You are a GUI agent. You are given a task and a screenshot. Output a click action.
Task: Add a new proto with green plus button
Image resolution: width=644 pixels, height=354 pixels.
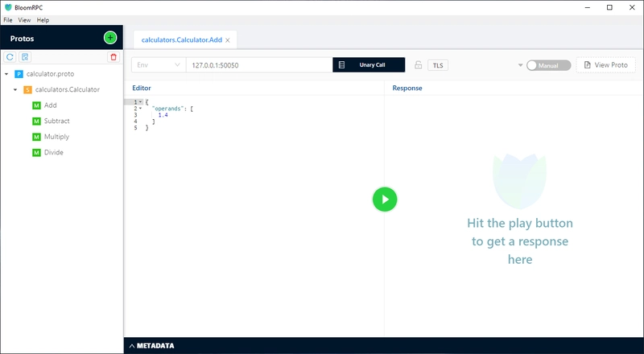(x=110, y=38)
